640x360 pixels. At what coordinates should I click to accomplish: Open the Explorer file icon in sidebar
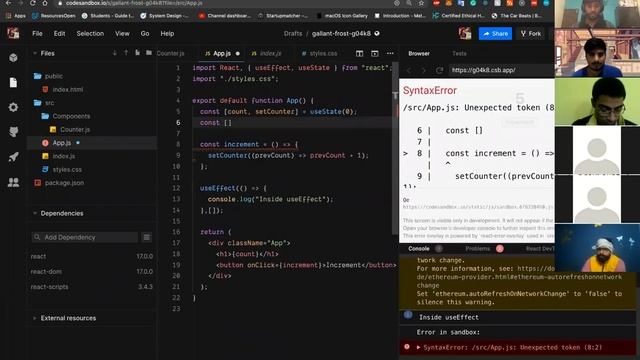13,82
